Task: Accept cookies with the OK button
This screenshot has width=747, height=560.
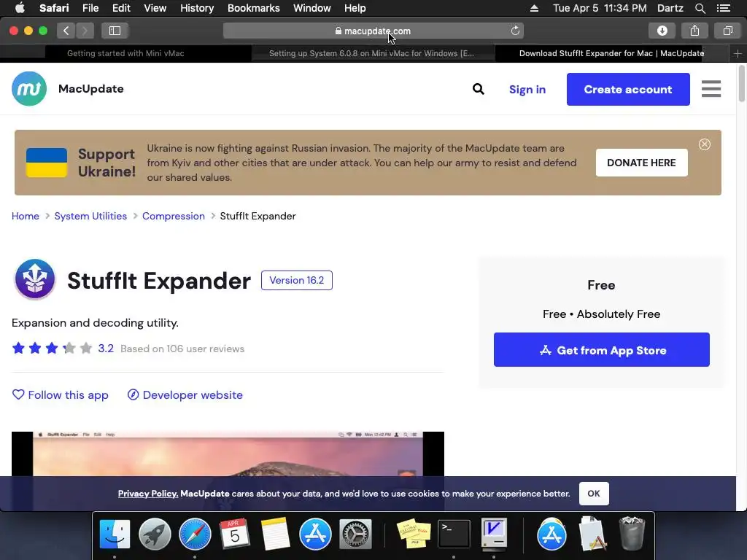Action: pos(594,494)
